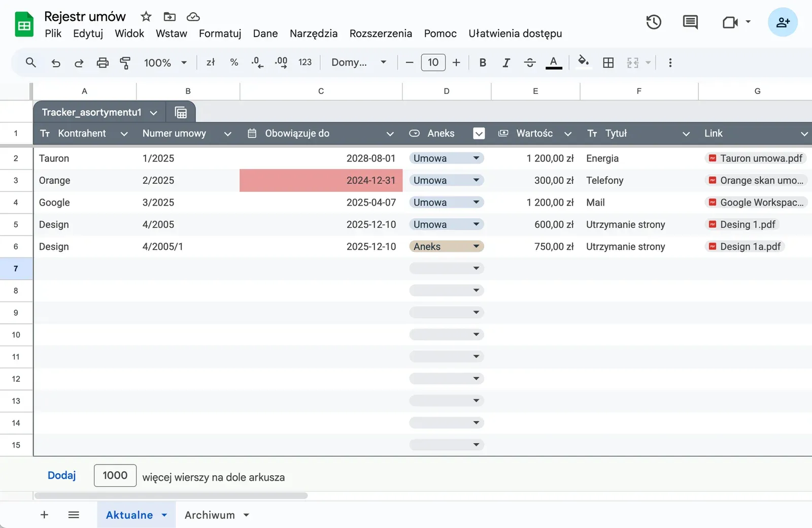This screenshot has height=528, width=812.
Task: Show the all sheets list
Action: tap(74, 515)
